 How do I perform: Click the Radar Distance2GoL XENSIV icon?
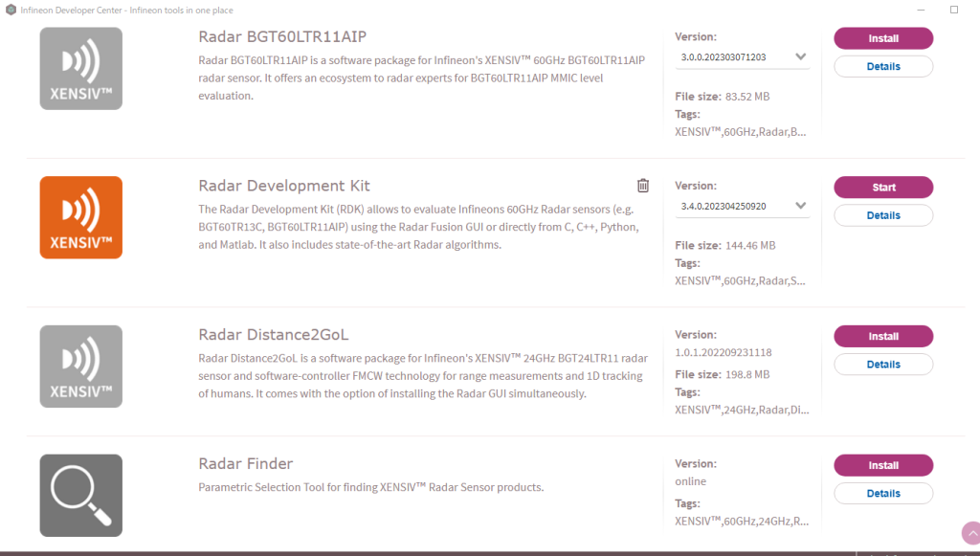click(81, 367)
